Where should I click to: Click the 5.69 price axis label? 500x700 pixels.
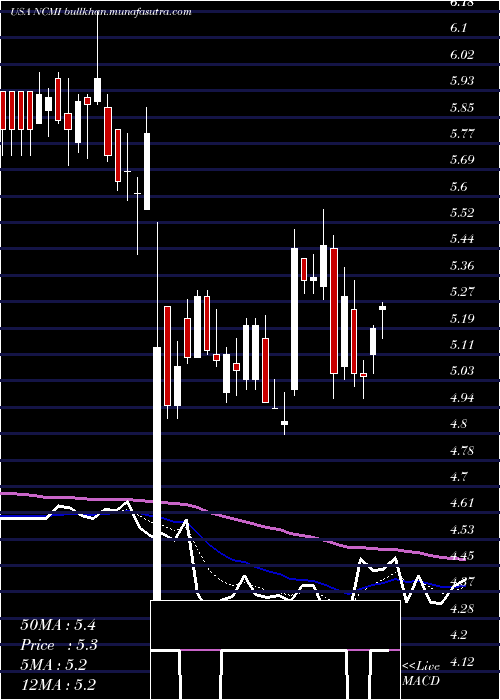(x=462, y=160)
